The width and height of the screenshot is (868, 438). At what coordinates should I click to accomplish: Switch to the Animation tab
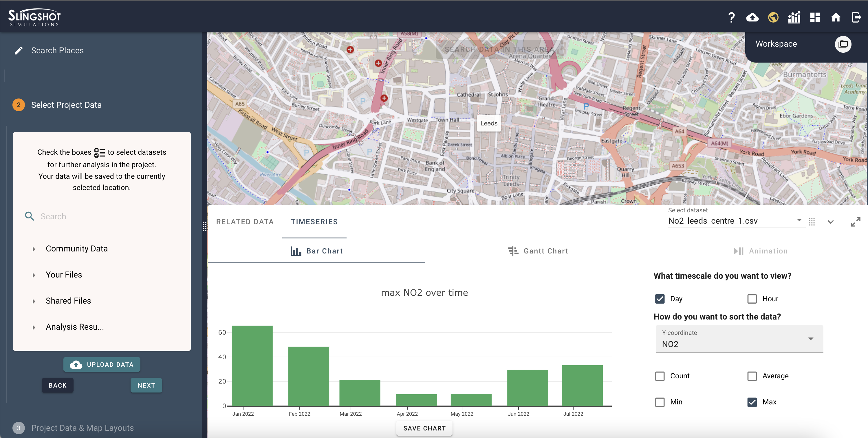(761, 251)
